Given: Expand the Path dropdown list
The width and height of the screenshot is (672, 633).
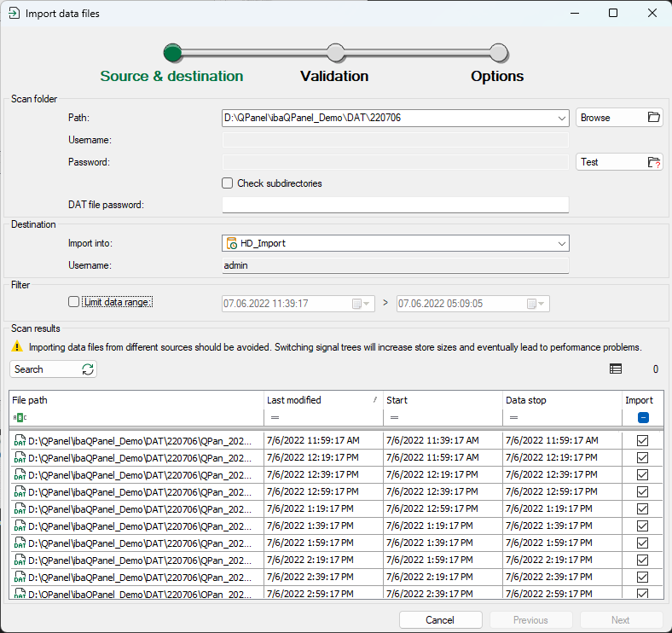Looking at the screenshot, I should coord(561,118).
